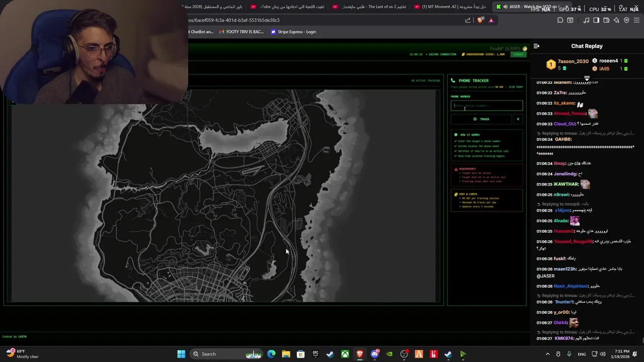Open Microsoft Edge from the taskbar

pos(271,354)
